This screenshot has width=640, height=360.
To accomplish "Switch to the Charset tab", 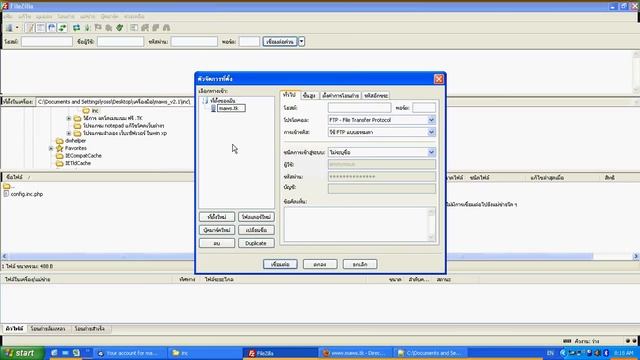I will click(376, 96).
